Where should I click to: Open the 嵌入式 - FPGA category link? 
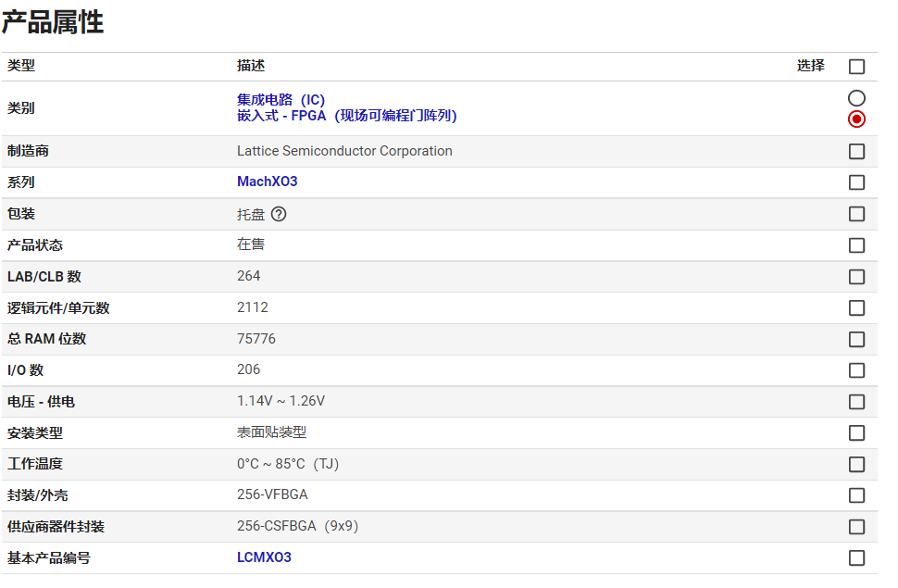[x=346, y=116]
